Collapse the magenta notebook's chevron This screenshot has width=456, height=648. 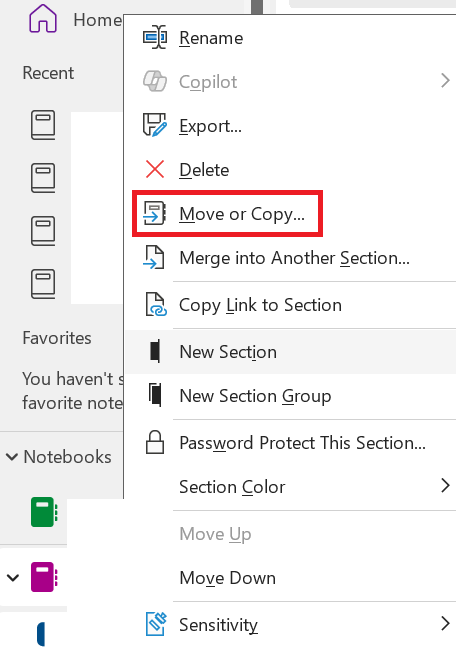click(13, 577)
